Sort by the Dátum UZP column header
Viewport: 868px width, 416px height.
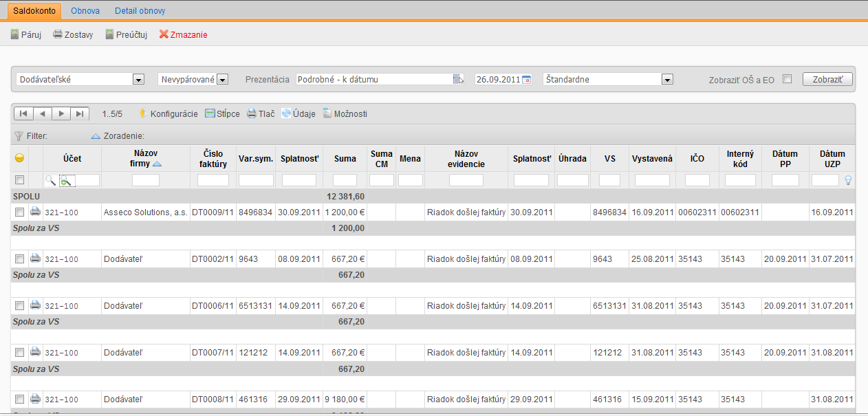pyautogui.click(x=832, y=158)
